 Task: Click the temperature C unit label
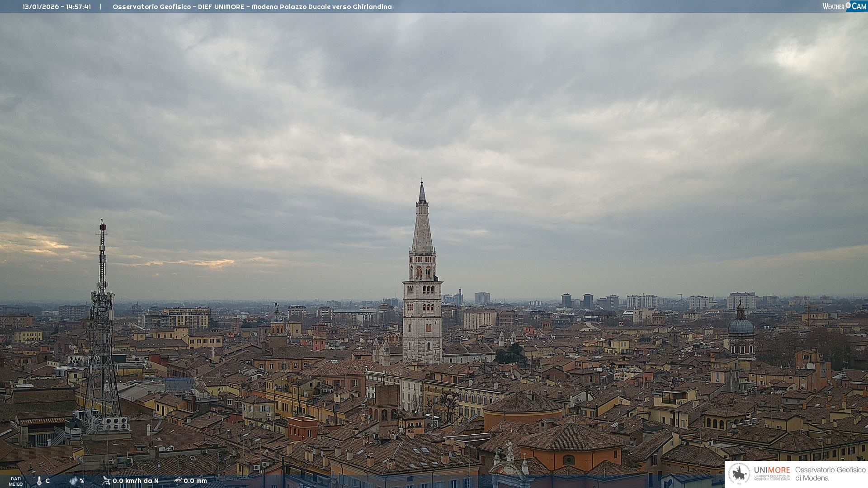pyautogui.click(x=47, y=481)
